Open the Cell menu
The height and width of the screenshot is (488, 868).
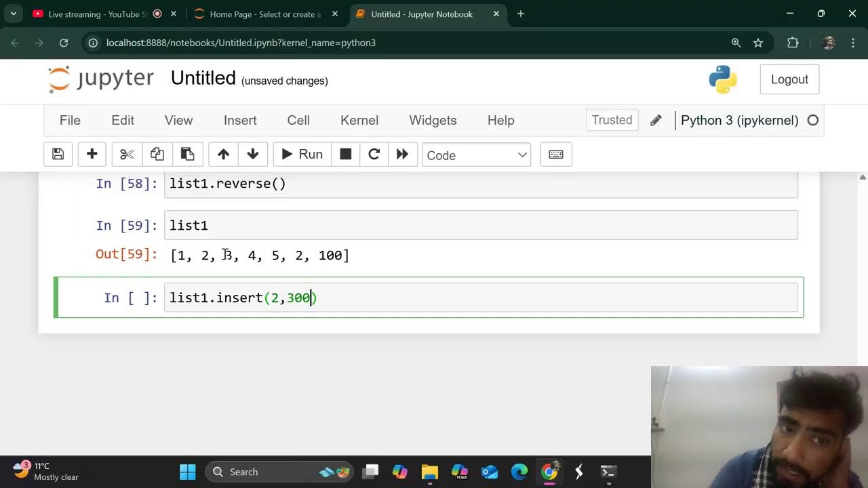[x=298, y=120]
